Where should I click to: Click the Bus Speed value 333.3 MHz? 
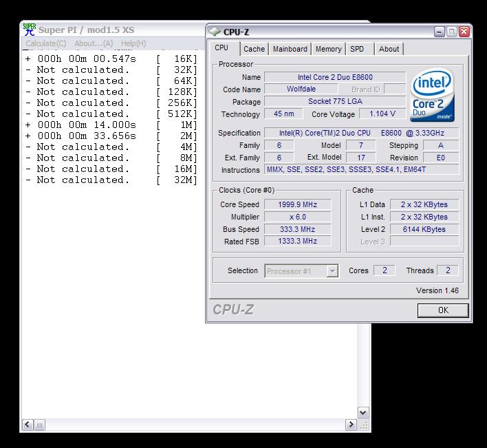(x=298, y=229)
